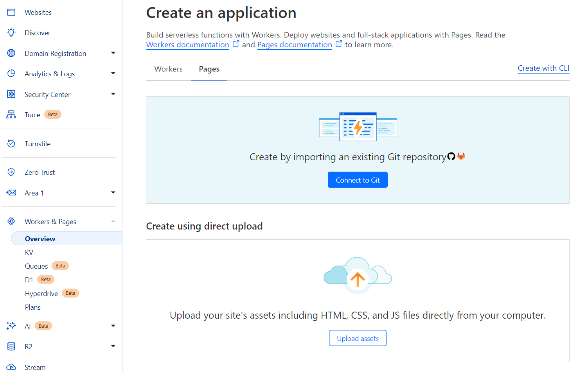Expand the AI section dropdown arrow
This screenshot has height=373, width=588.
(113, 326)
